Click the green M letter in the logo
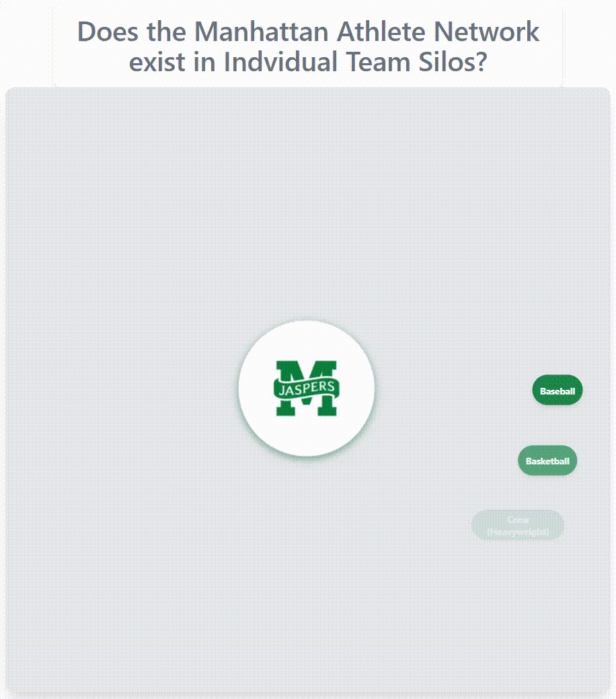 [x=306, y=372]
